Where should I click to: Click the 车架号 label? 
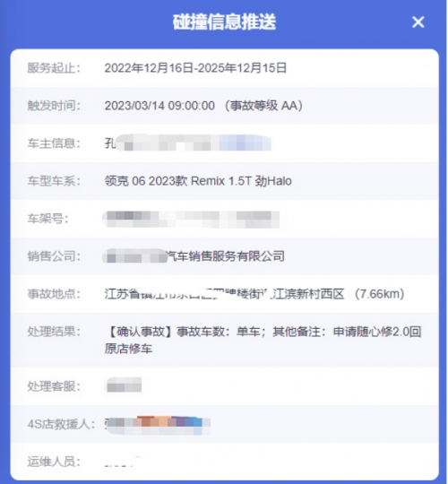coord(47,219)
